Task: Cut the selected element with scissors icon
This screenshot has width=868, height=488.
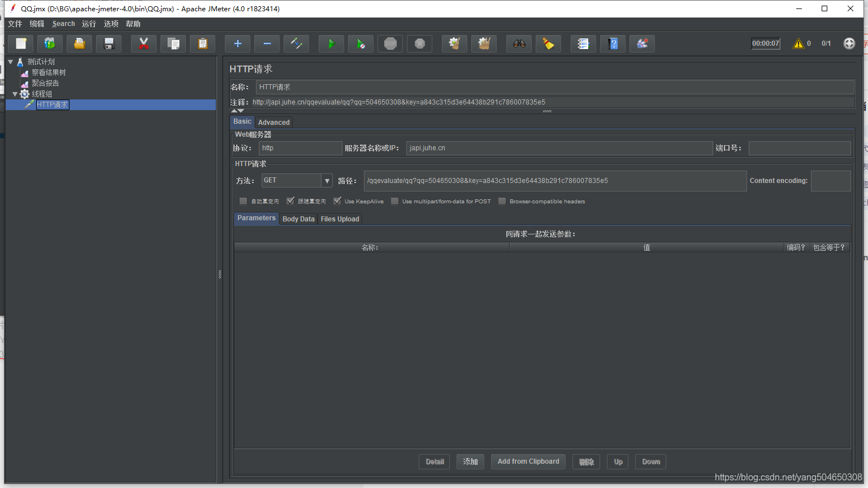Action: [144, 43]
